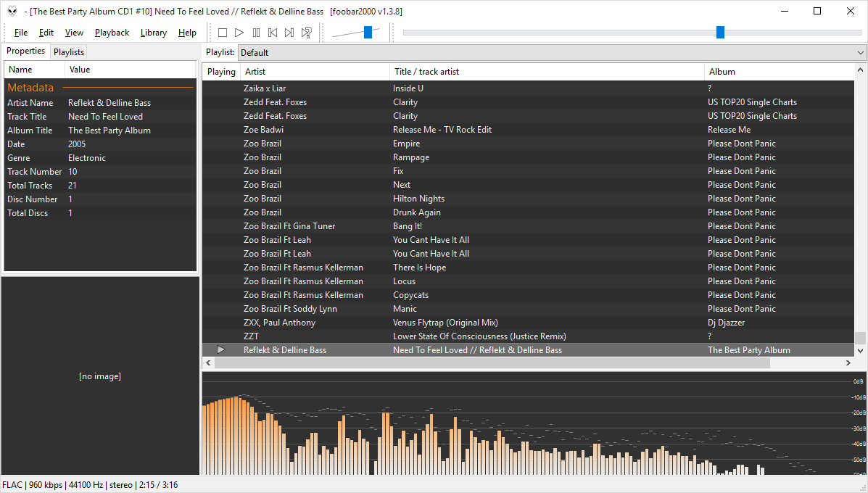This screenshot has height=493, width=868.
Task: Open the Playback menu
Action: point(112,33)
